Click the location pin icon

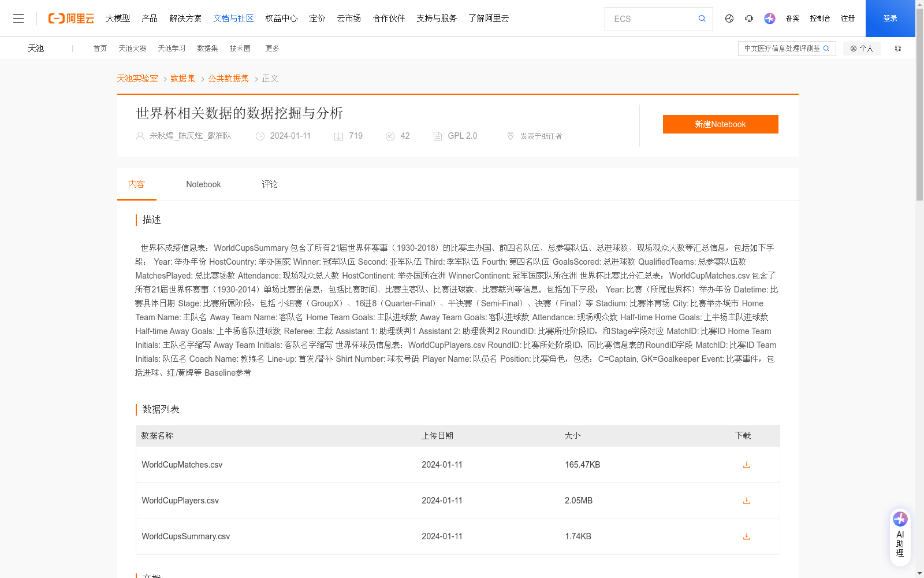point(511,136)
